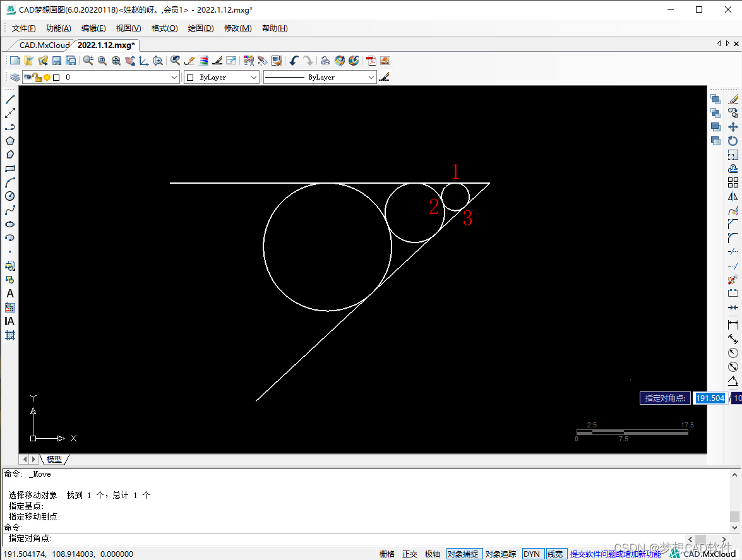Click the Export PDF icon

[x=371, y=61]
